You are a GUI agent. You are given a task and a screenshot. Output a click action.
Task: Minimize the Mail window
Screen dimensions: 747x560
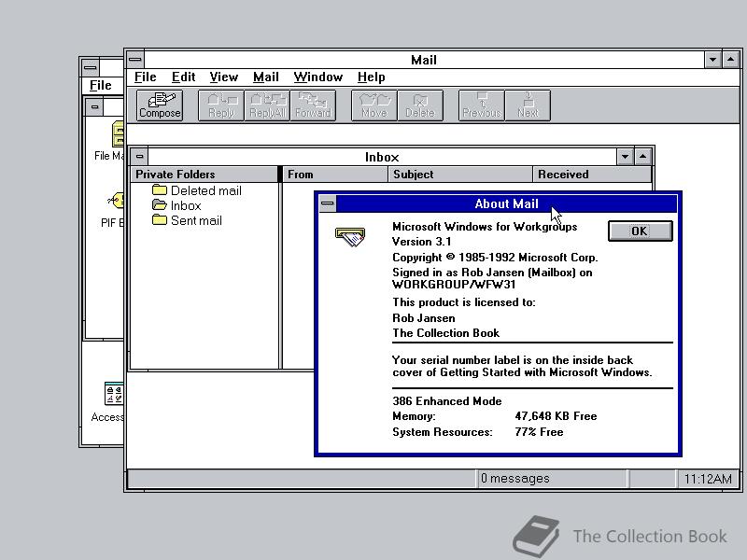(712, 60)
